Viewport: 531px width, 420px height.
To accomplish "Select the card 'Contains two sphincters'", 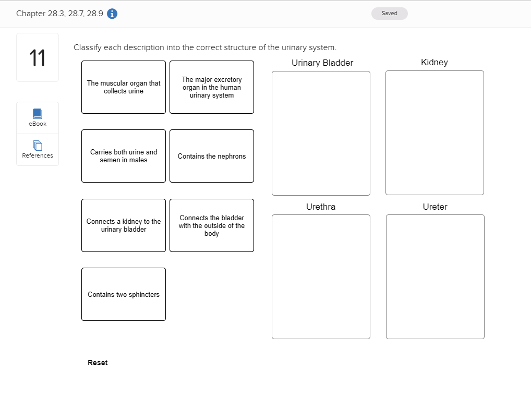I will click(123, 294).
